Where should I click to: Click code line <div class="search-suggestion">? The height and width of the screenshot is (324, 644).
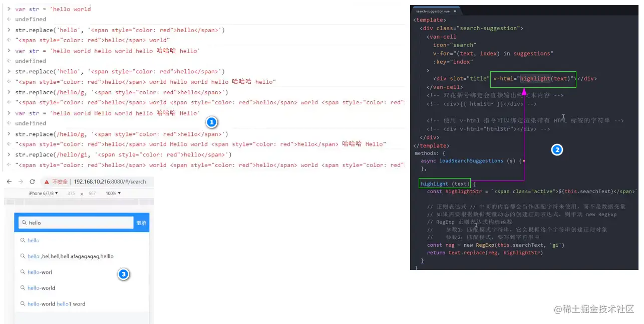click(472, 28)
